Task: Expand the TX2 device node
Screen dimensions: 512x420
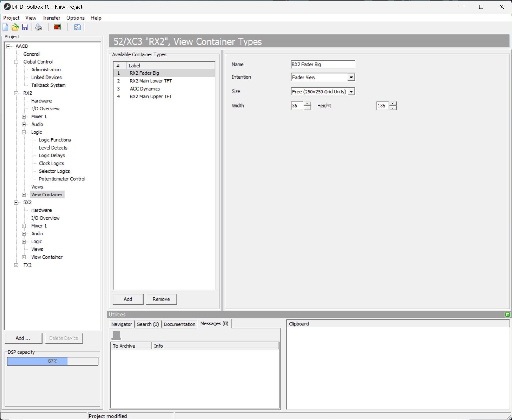Action: click(16, 265)
